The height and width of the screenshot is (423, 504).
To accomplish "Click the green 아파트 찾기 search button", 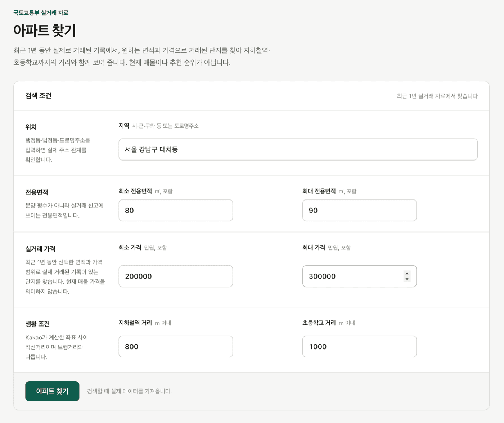I will click(x=52, y=391).
